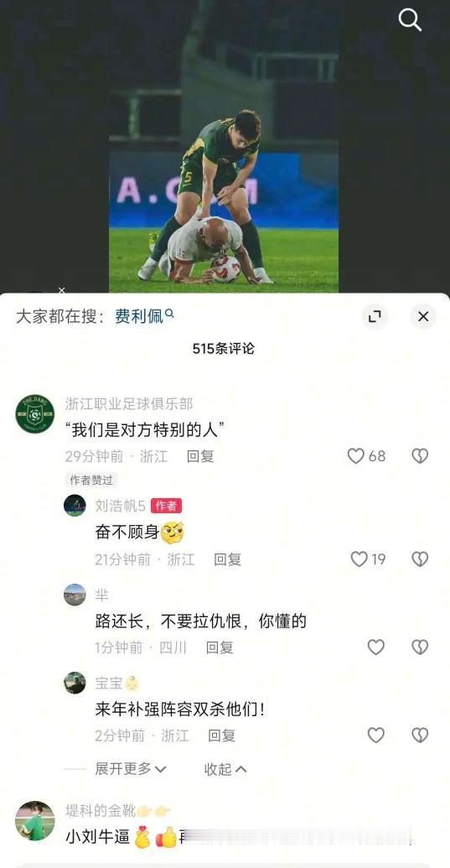
Task: Open 堤科的金靴 user avatar
Action: tap(35, 821)
